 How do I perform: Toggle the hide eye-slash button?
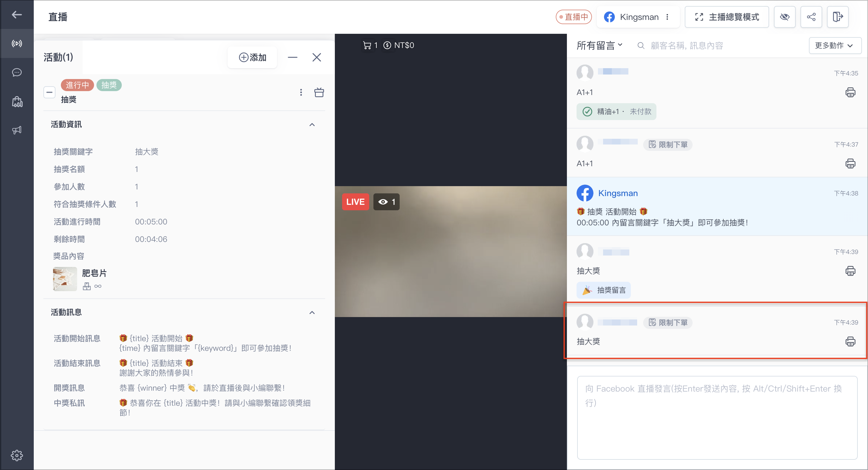coord(785,17)
